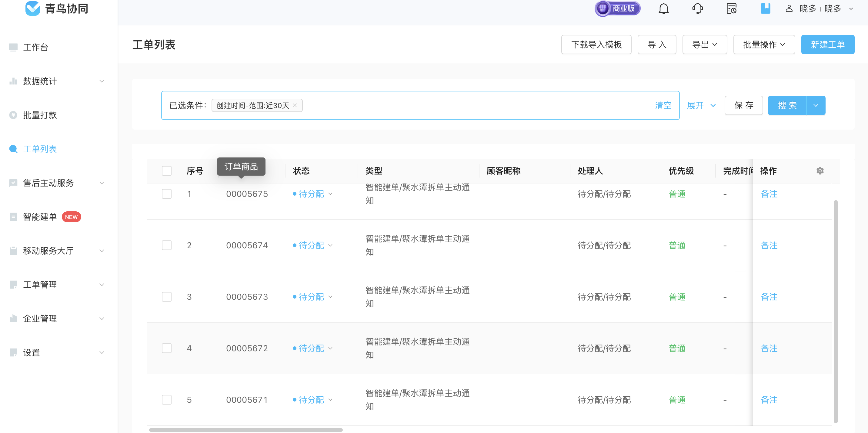
Task: Click the notification bell icon
Action: point(663,8)
